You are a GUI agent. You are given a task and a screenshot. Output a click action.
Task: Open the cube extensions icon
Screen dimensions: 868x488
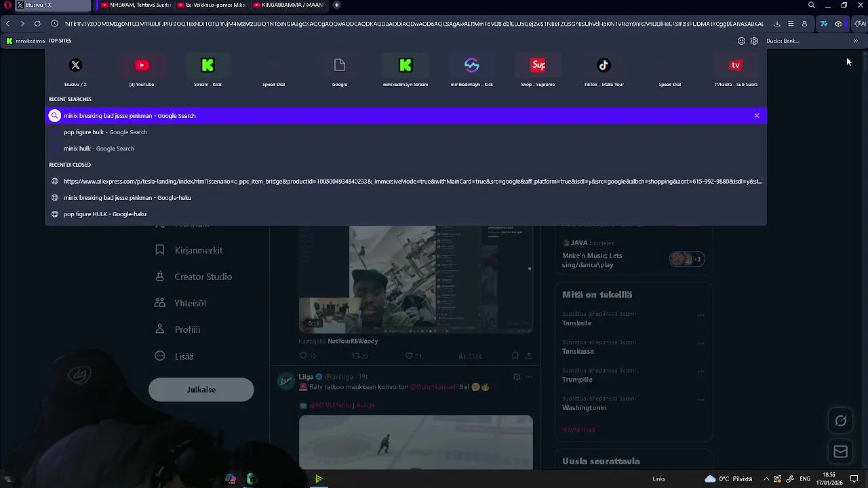[839, 24]
